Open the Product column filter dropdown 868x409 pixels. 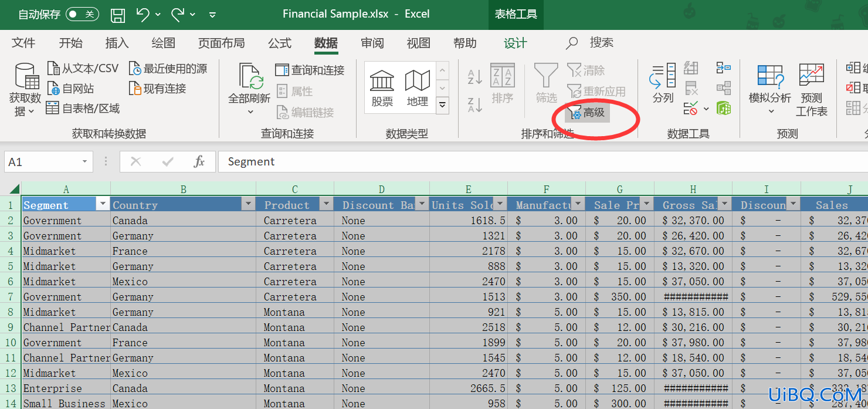[x=326, y=204]
